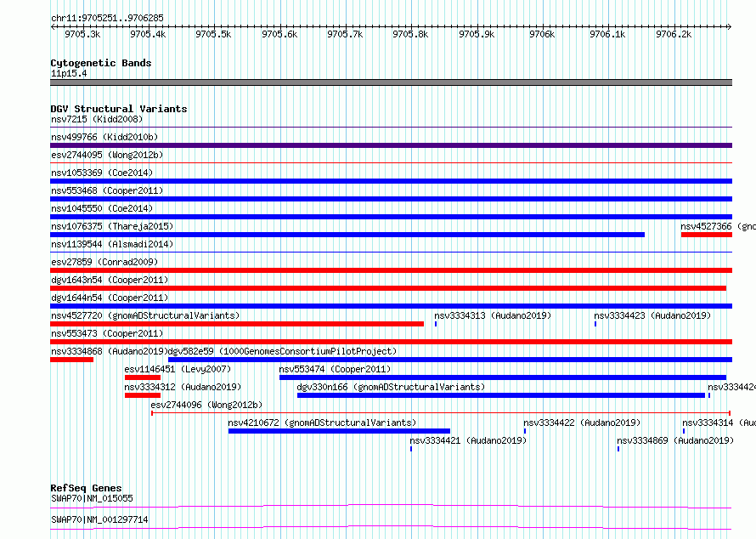756x539 pixels.
Task: Select the nsv4527366 variant label
Action: (718, 226)
